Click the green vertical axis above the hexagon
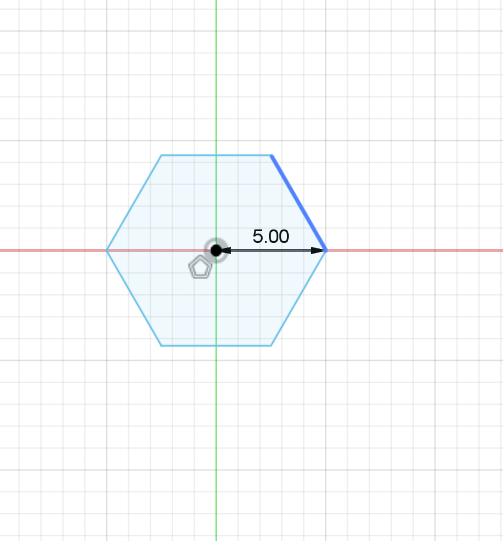This screenshot has width=503, height=541. (x=216, y=77)
